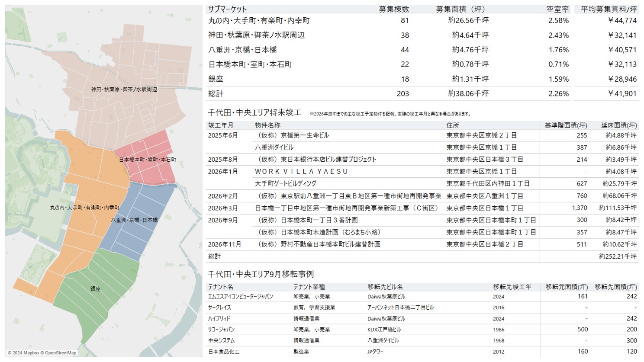Screen dimensions: 644x362
Task: Select the WORK VILLA YAESU property
Action: click(301, 172)
